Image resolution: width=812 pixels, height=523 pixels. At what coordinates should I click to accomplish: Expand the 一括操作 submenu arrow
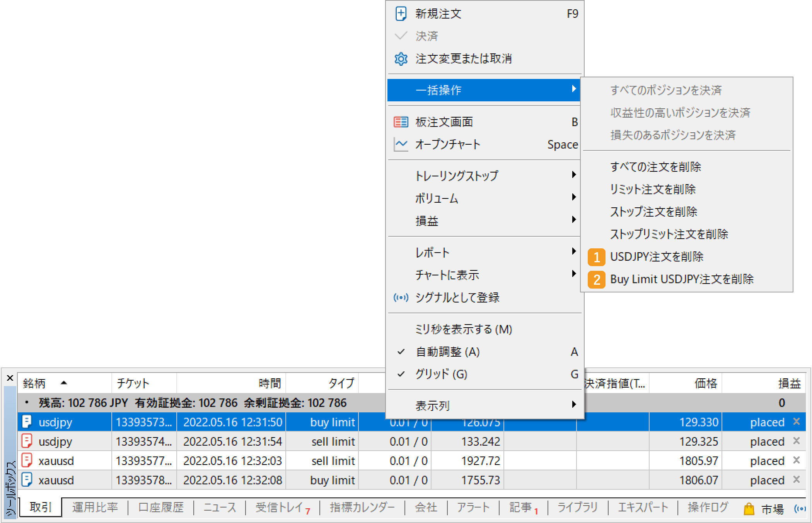tap(574, 89)
